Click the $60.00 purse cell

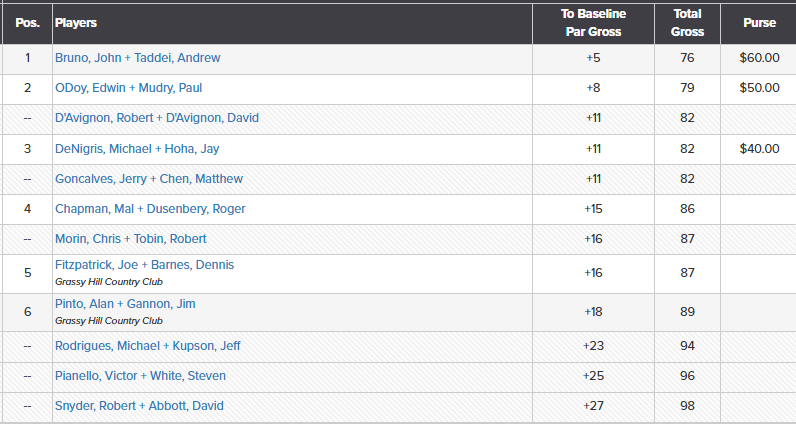759,58
